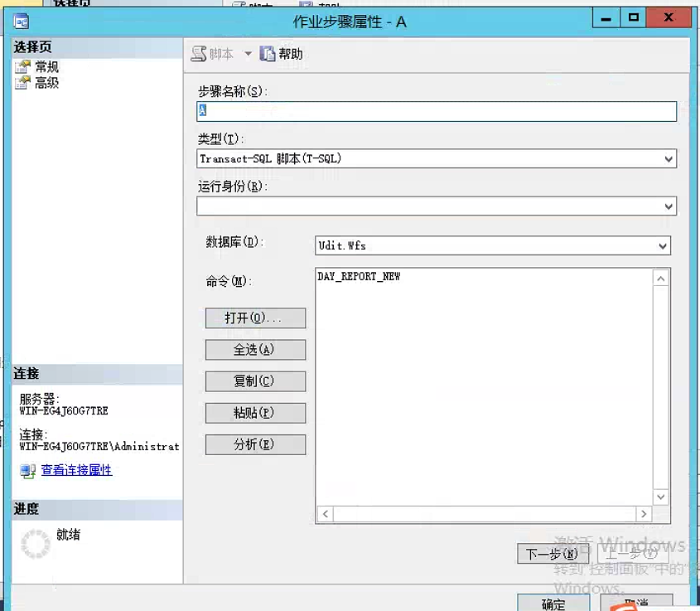Open the view connection properties link
Viewport: 700px width, 611px height.
point(76,470)
